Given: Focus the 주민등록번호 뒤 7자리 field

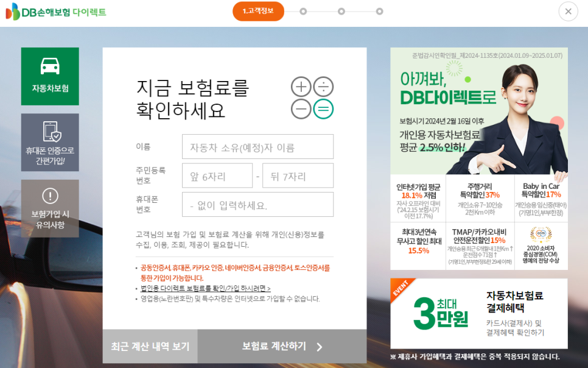Looking at the screenshot, I should coord(298,175).
